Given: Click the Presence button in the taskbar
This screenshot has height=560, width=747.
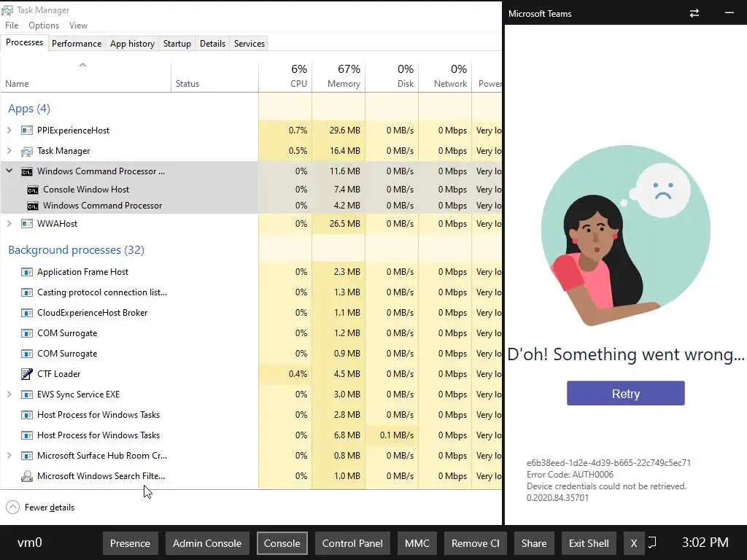Looking at the screenshot, I should (130, 543).
